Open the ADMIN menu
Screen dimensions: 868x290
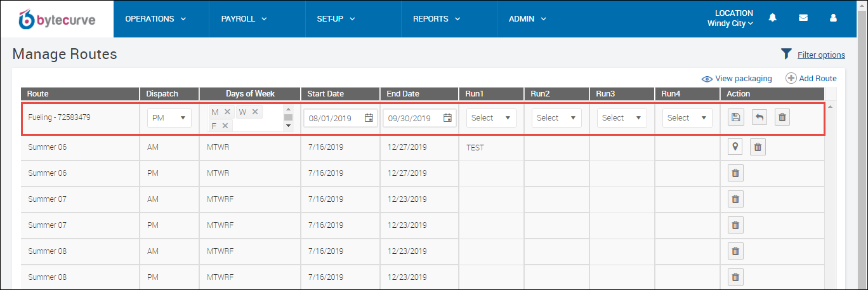(x=528, y=19)
